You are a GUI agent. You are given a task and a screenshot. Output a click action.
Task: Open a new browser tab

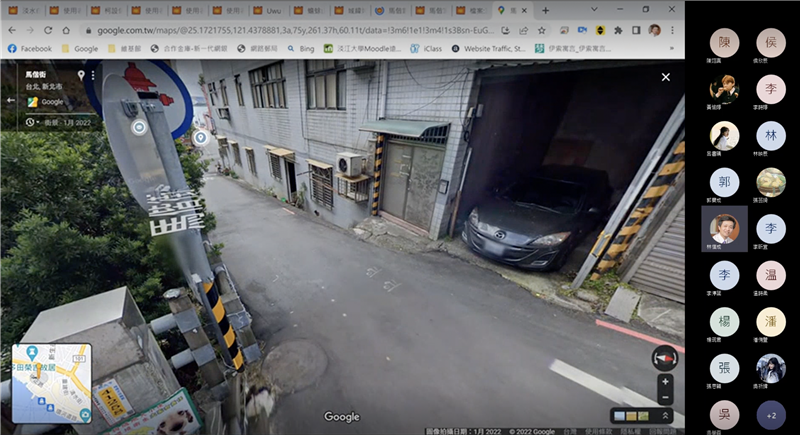[x=545, y=10]
